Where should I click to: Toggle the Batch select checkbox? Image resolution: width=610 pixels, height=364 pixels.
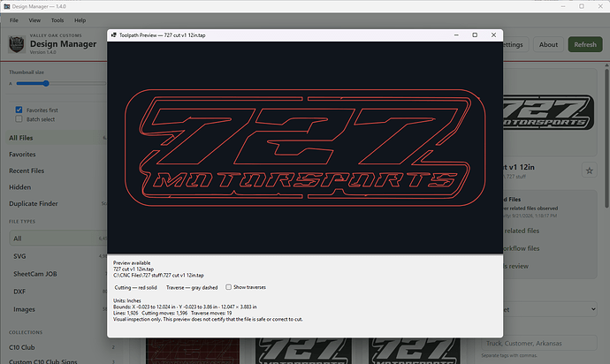pos(19,119)
